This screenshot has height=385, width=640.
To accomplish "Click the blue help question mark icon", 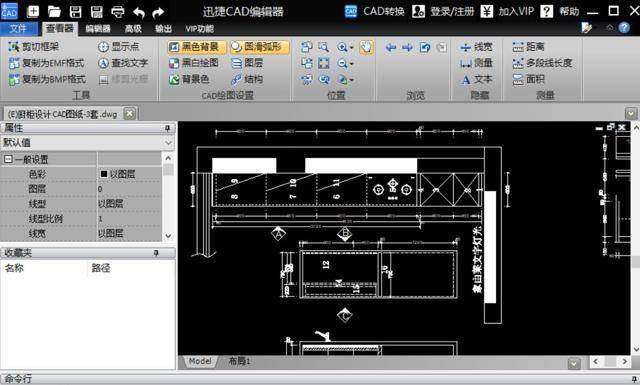I will (624, 27).
